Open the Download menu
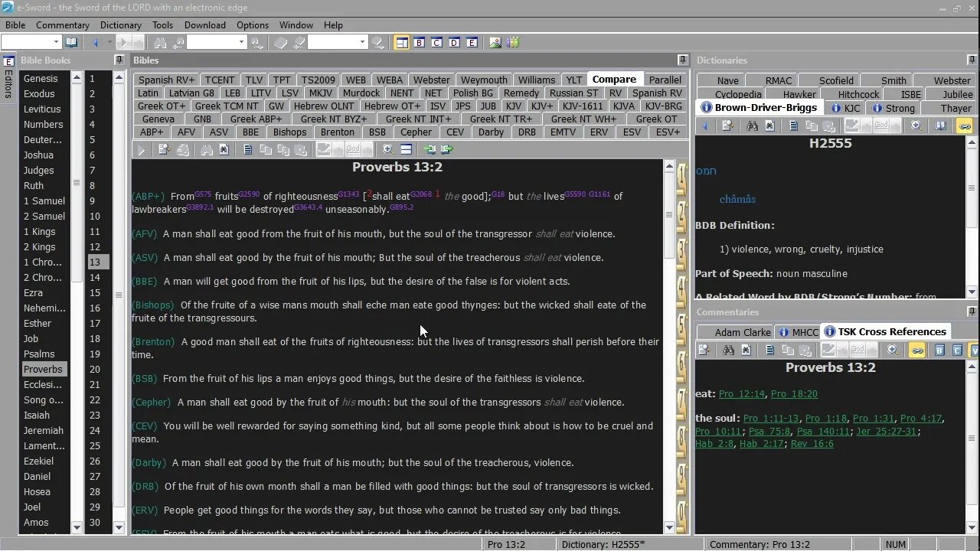The height and width of the screenshot is (551, 980). [205, 25]
